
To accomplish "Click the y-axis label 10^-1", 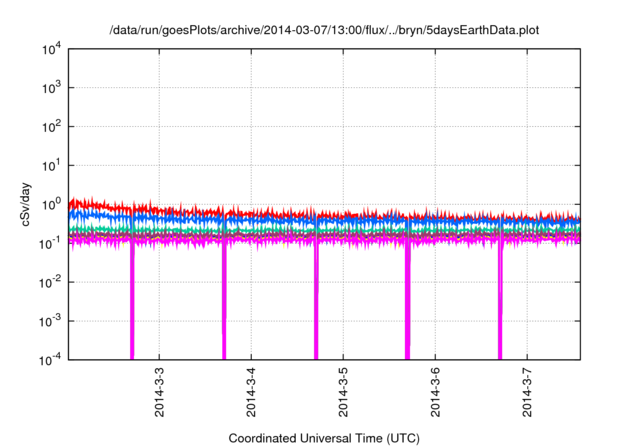I will pyautogui.click(x=50, y=243).
